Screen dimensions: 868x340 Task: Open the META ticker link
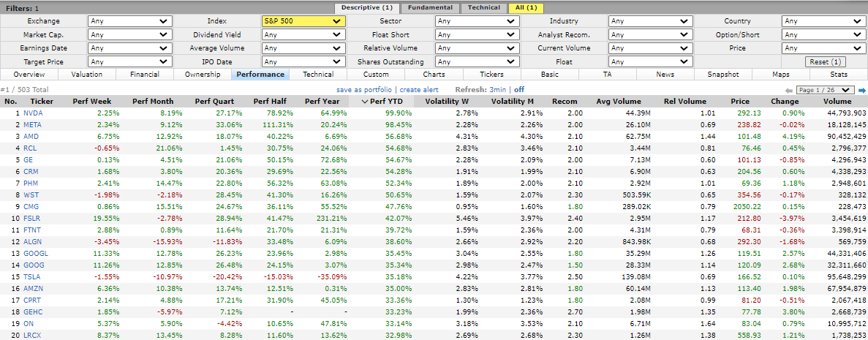click(33, 124)
